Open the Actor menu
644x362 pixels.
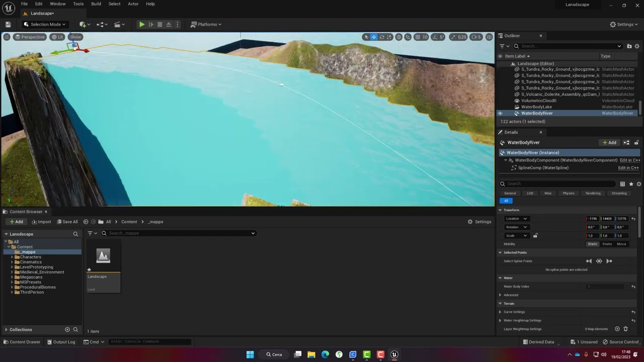coord(133,4)
